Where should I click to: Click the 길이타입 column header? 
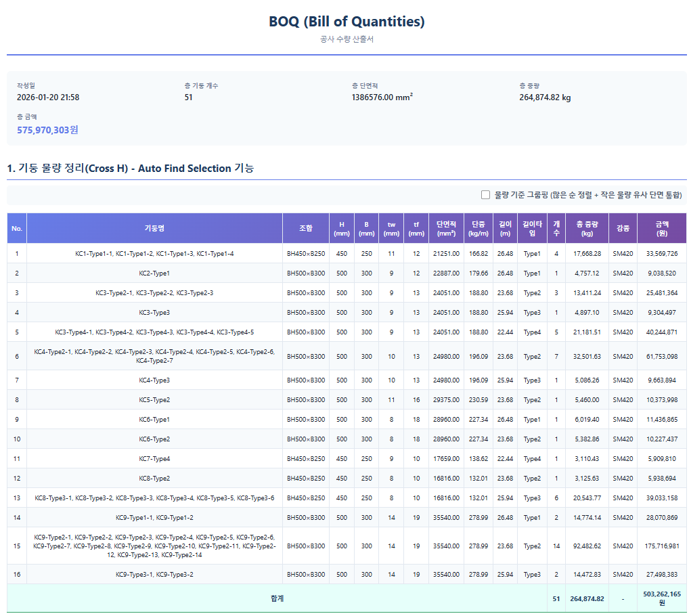coord(532,229)
